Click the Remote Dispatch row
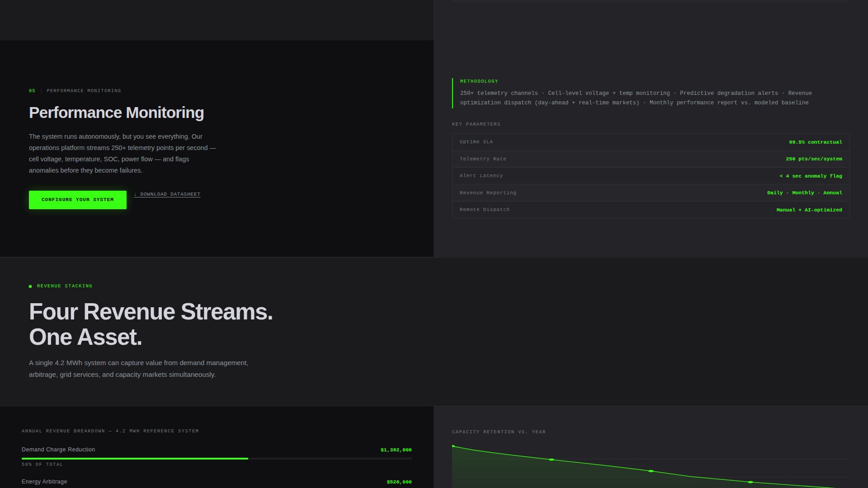 [651, 210]
